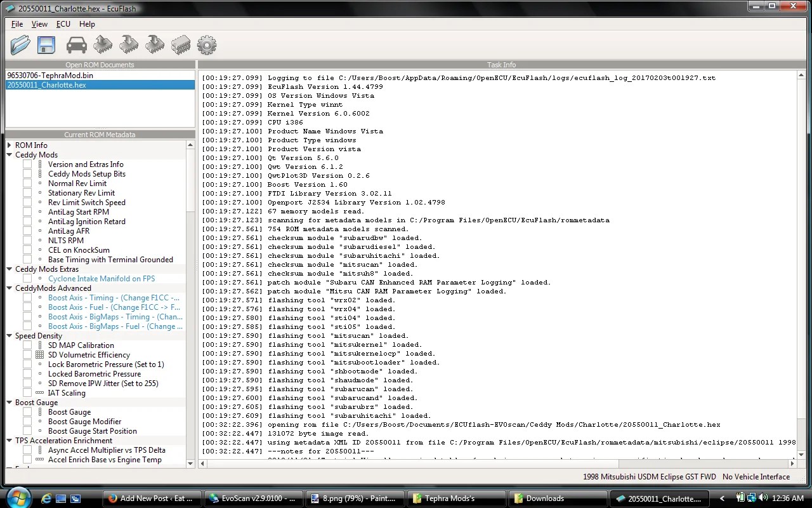Viewport: 812px width, 508px height.
Task: Open the ECU menu
Action: click(x=63, y=24)
